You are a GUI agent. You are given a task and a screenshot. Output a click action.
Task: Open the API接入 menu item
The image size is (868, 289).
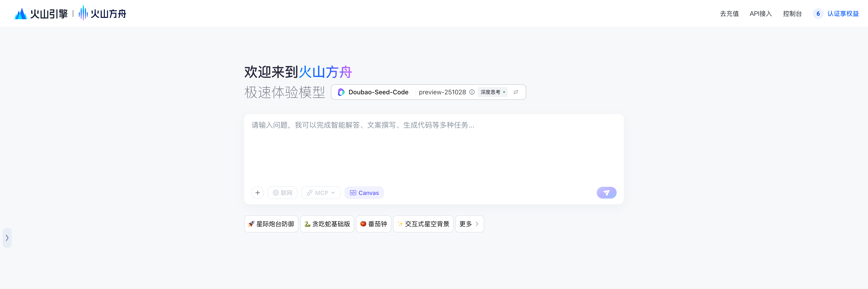pyautogui.click(x=760, y=14)
